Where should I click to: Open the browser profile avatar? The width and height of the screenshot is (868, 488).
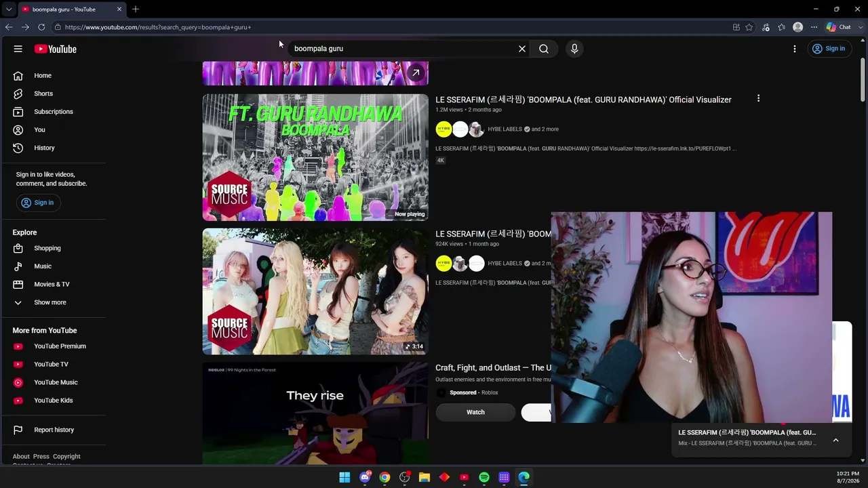[798, 27]
